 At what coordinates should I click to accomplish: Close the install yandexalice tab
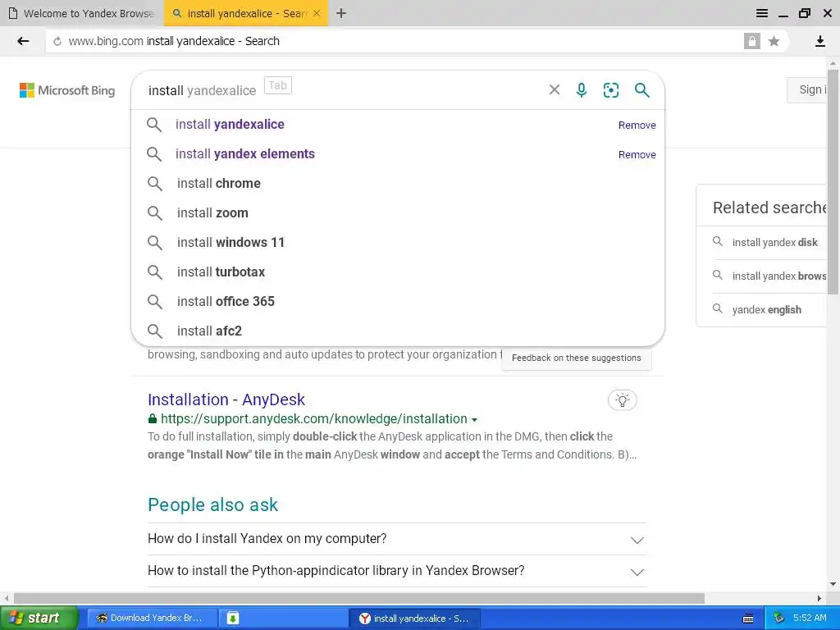317,13
